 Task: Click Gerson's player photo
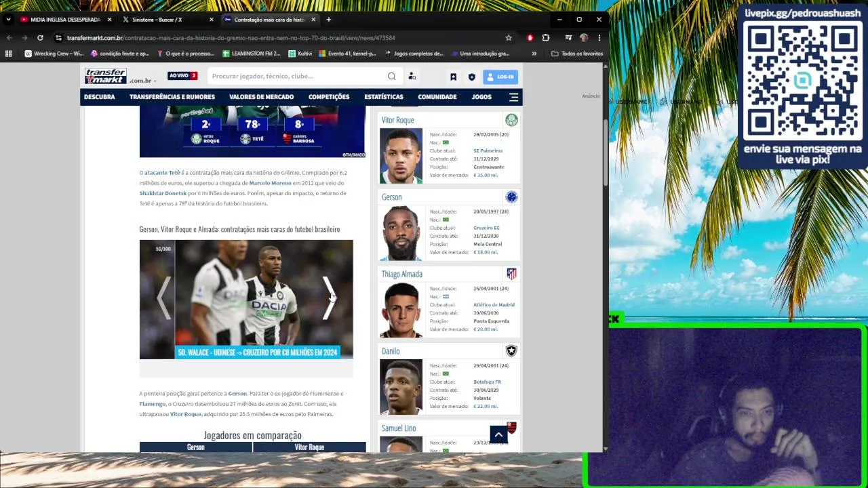(401, 233)
